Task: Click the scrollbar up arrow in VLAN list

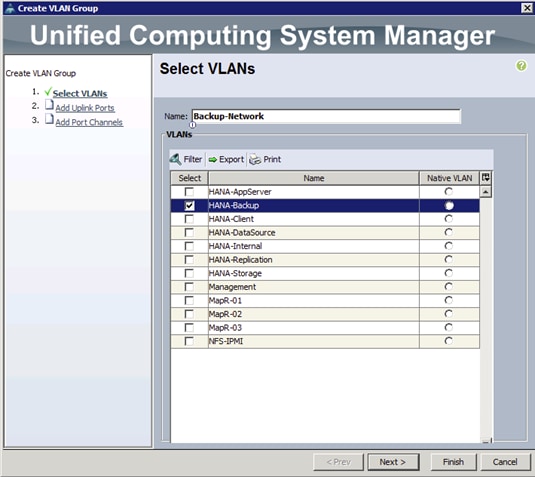Action: tap(486, 192)
